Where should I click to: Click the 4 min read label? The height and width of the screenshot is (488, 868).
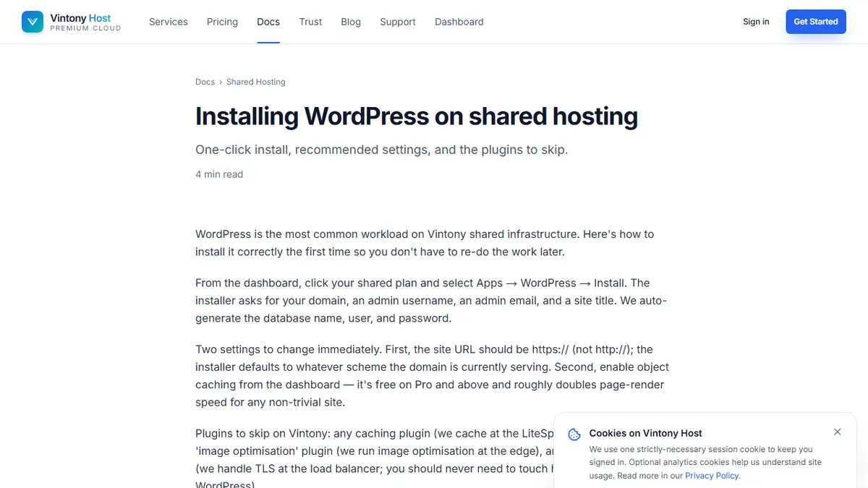coord(219,174)
